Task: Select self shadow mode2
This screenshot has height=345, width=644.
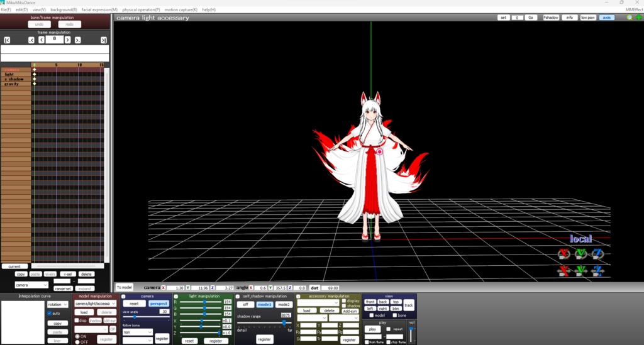Action: [284, 304]
